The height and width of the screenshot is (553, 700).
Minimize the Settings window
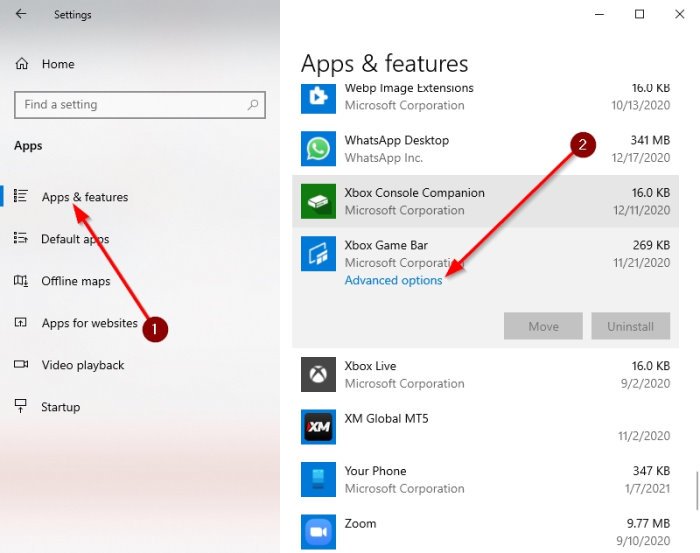coord(600,14)
